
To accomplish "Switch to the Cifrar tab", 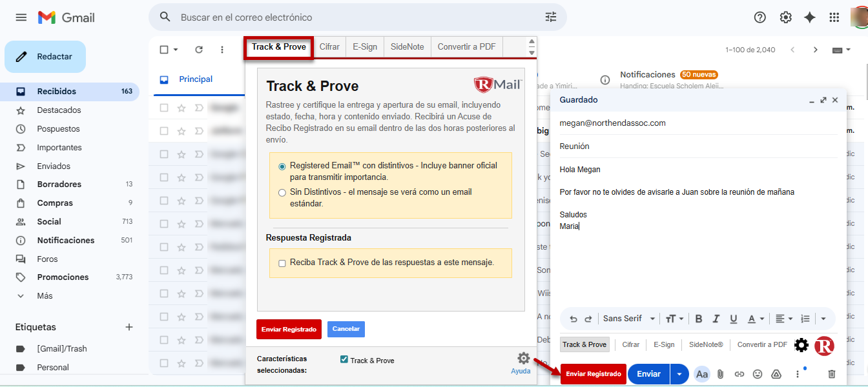I will coord(329,47).
